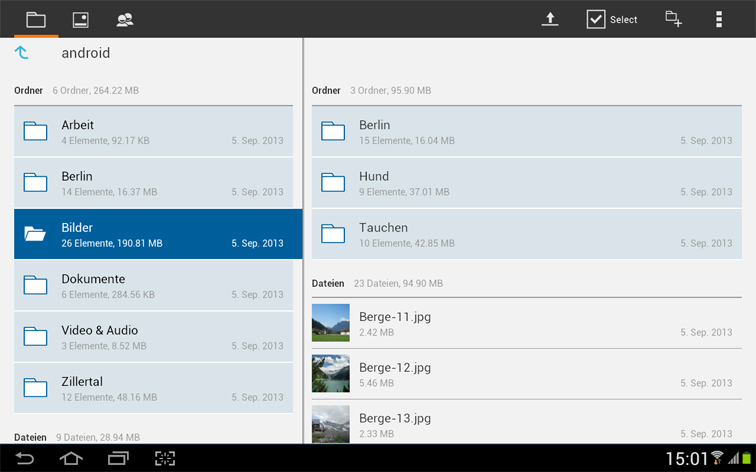Create a new folder with plus icon
This screenshot has width=756, height=472.
click(673, 19)
